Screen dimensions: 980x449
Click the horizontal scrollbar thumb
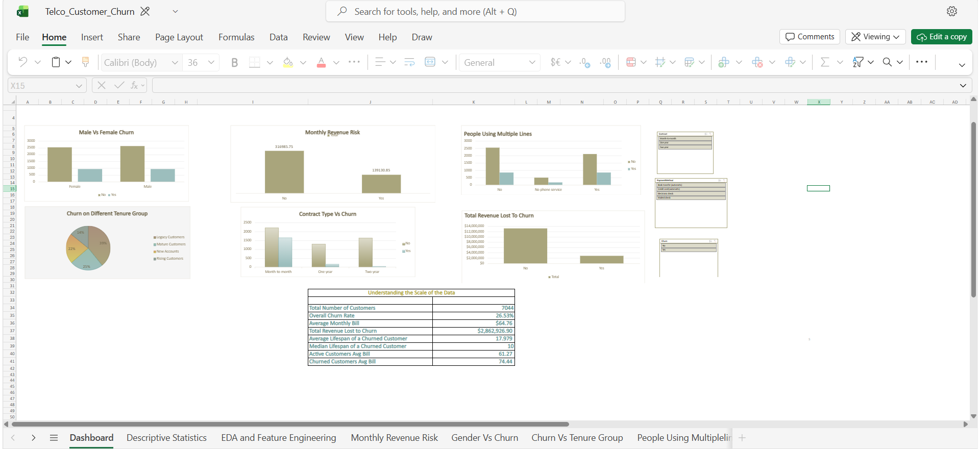pyautogui.click(x=290, y=424)
